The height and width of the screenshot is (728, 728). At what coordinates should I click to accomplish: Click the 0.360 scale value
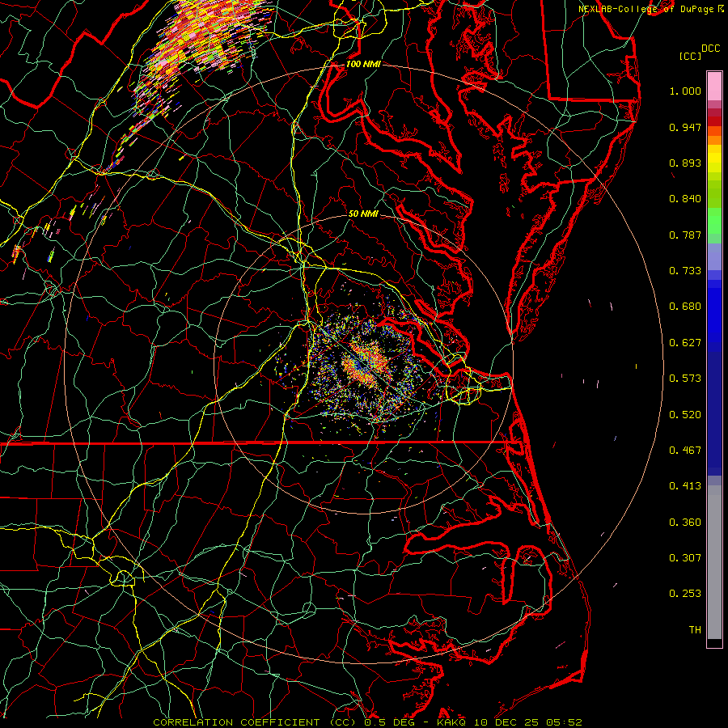[x=685, y=523]
